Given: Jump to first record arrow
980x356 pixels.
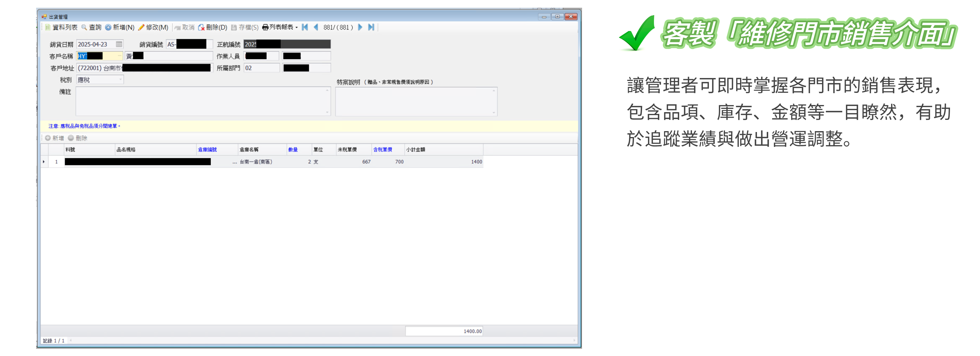Looking at the screenshot, I should coord(305,27).
